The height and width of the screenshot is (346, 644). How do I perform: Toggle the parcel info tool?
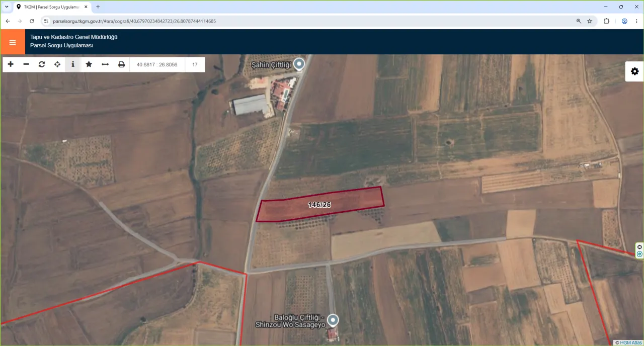pyautogui.click(x=73, y=64)
